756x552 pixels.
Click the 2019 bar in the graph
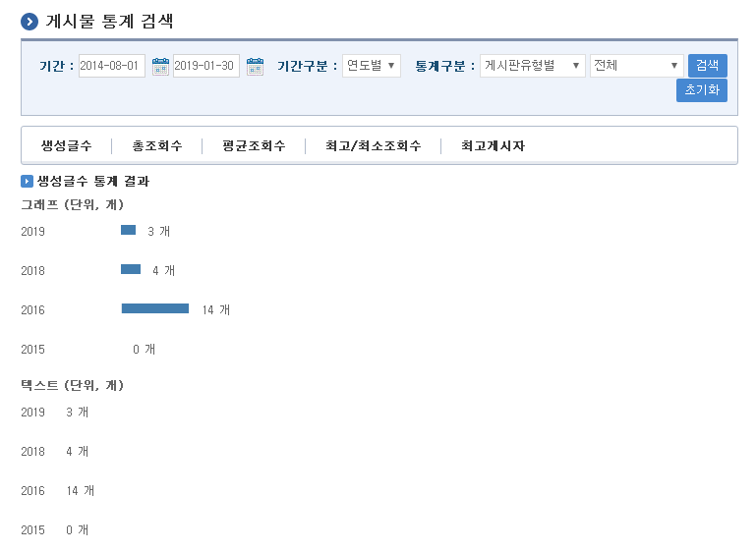(128, 230)
